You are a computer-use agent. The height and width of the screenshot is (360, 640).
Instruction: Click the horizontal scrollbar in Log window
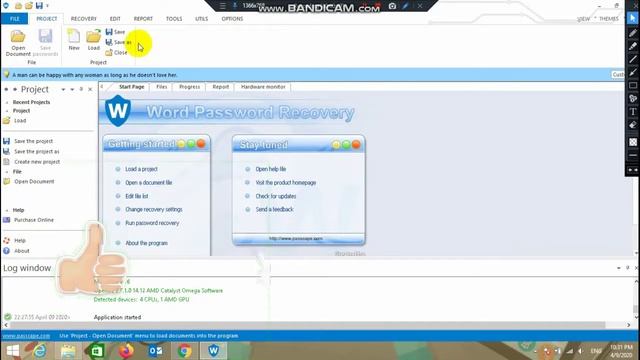tap(307, 325)
